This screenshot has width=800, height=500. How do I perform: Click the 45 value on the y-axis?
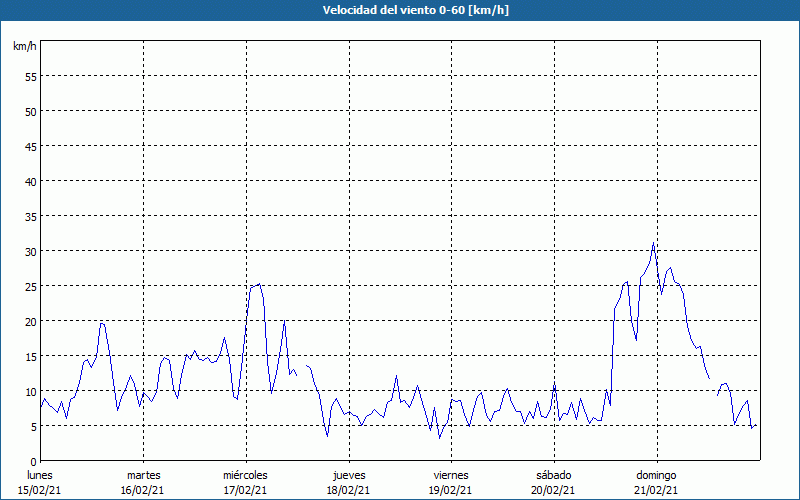tap(31, 146)
